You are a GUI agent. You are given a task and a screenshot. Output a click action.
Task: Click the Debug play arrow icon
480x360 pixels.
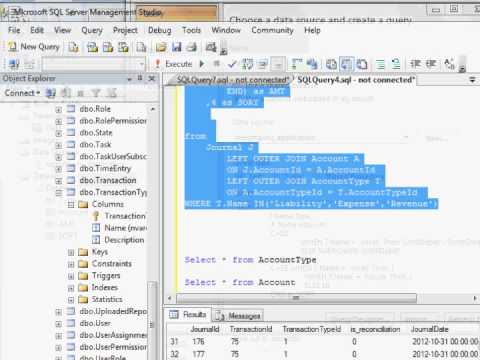pos(202,64)
